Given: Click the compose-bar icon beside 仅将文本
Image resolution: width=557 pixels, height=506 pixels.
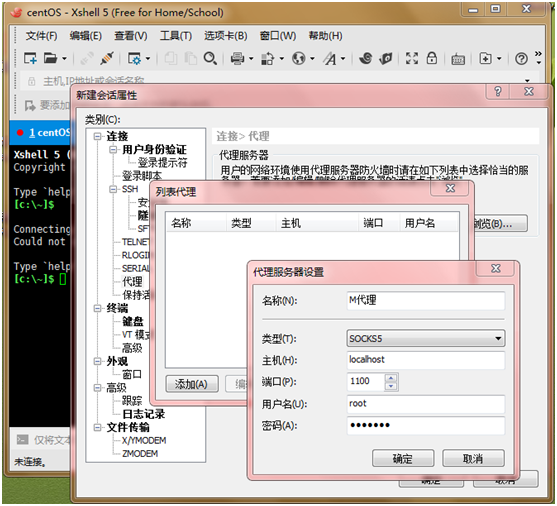Looking at the screenshot, I should pos(22,440).
